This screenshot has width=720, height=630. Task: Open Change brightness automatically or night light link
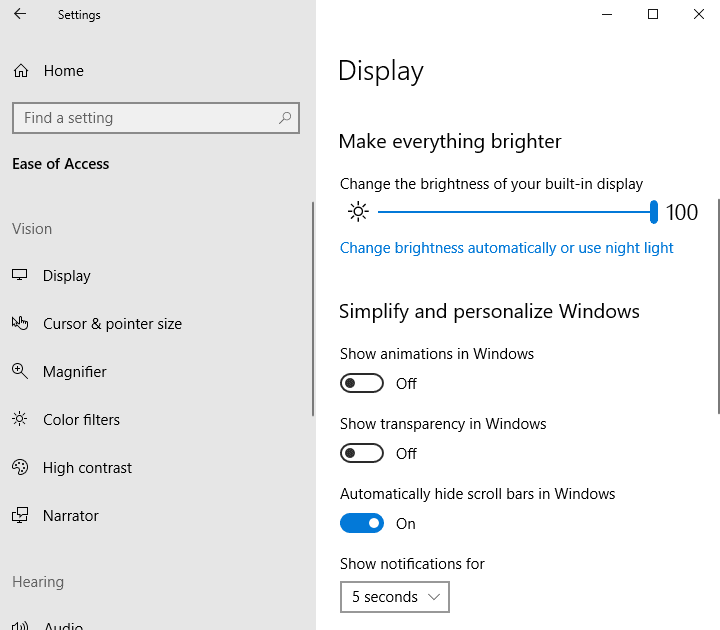506,248
